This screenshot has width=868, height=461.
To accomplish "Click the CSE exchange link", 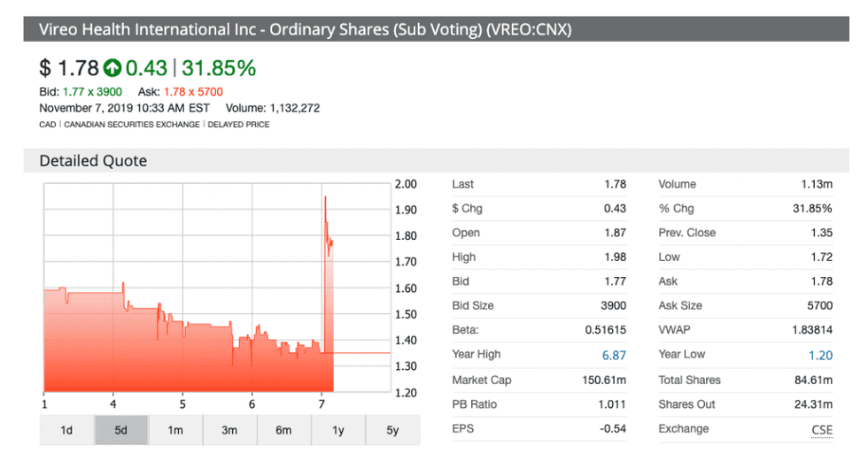I will 822,429.
